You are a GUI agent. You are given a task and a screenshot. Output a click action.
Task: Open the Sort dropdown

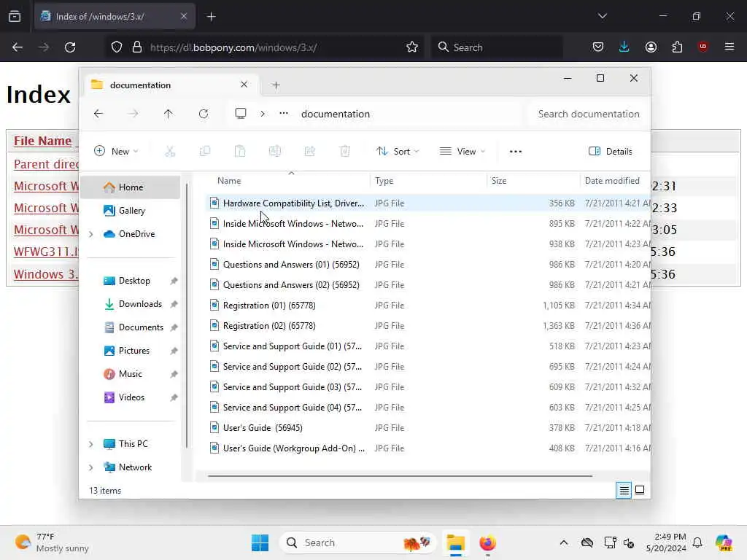tap(398, 152)
